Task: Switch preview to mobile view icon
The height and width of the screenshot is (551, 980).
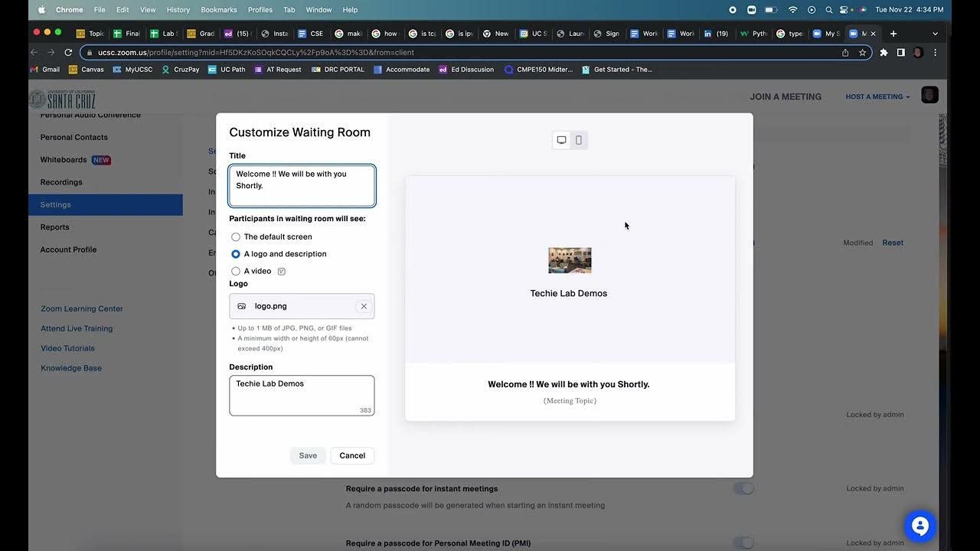Action: tap(579, 140)
